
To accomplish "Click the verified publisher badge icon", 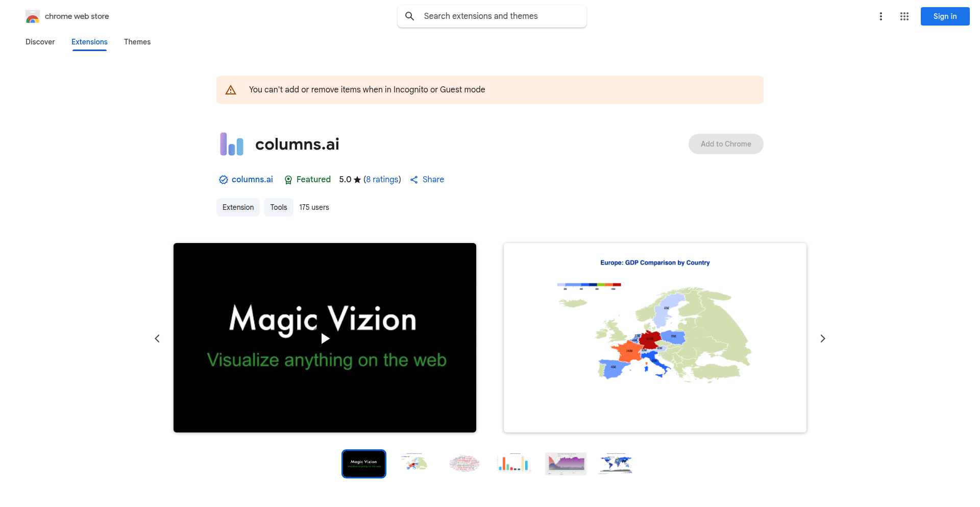I will coord(223,180).
